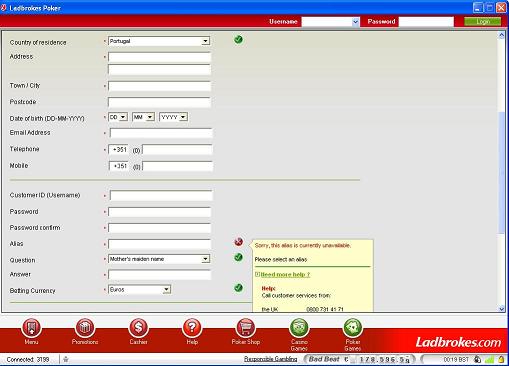509x366 pixels.
Task: Expand the security Question dropdown
Action: pos(159,259)
